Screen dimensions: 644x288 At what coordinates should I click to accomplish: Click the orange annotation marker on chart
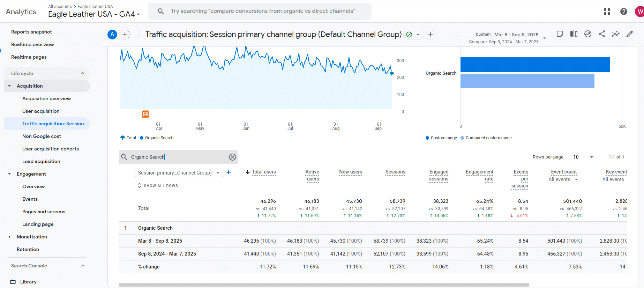[x=145, y=114]
